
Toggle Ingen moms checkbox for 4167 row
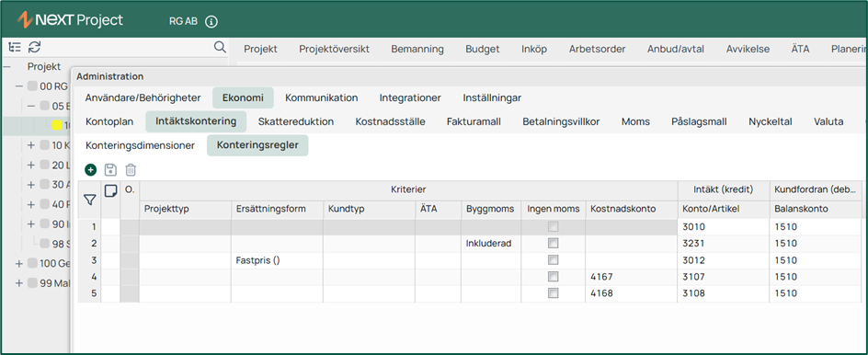[x=553, y=276]
